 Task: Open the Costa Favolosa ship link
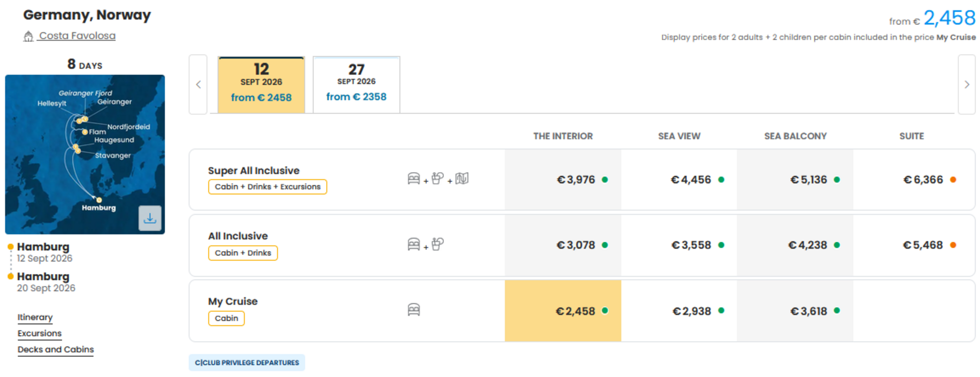77,36
